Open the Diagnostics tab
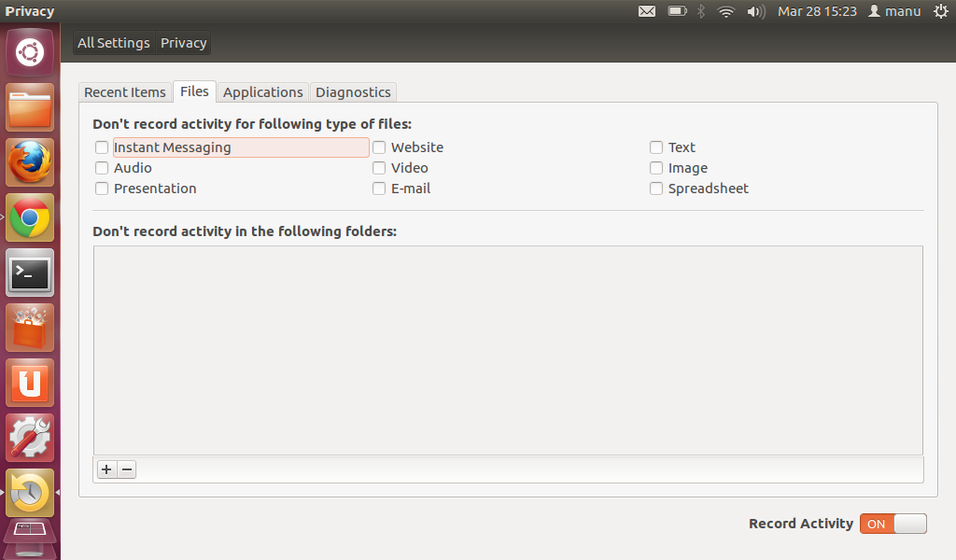This screenshot has height=560, width=956. (x=353, y=92)
